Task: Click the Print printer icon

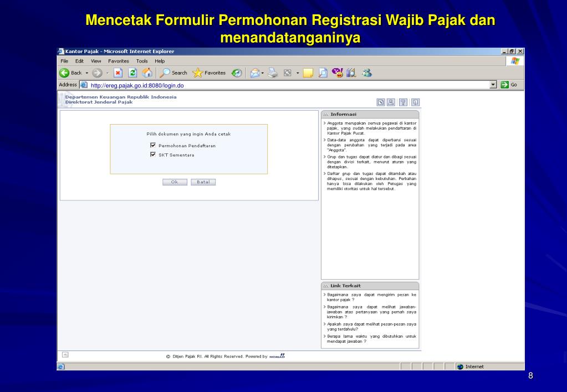Action: (x=273, y=73)
